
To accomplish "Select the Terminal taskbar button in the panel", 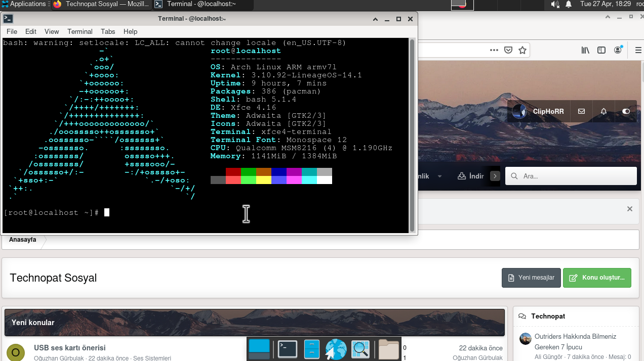I will tap(203, 4).
